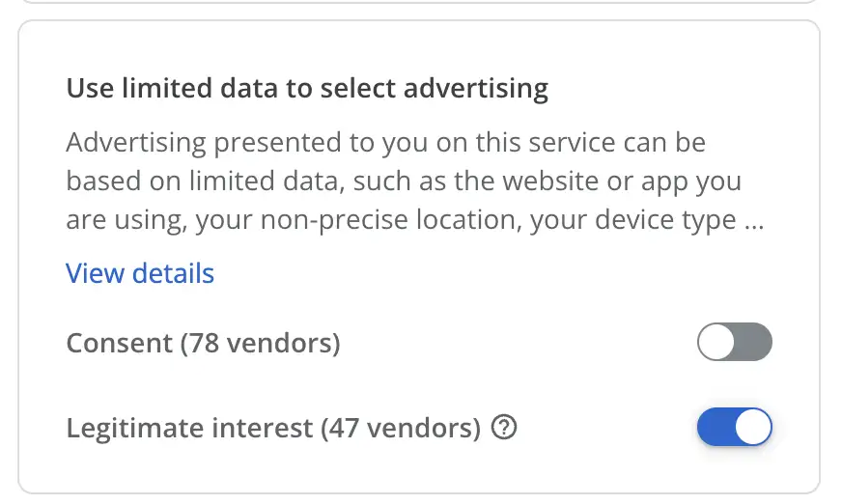Click the white knob of Consent toggle
Viewport: 842px width, 504px height.
pyautogui.click(x=716, y=342)
